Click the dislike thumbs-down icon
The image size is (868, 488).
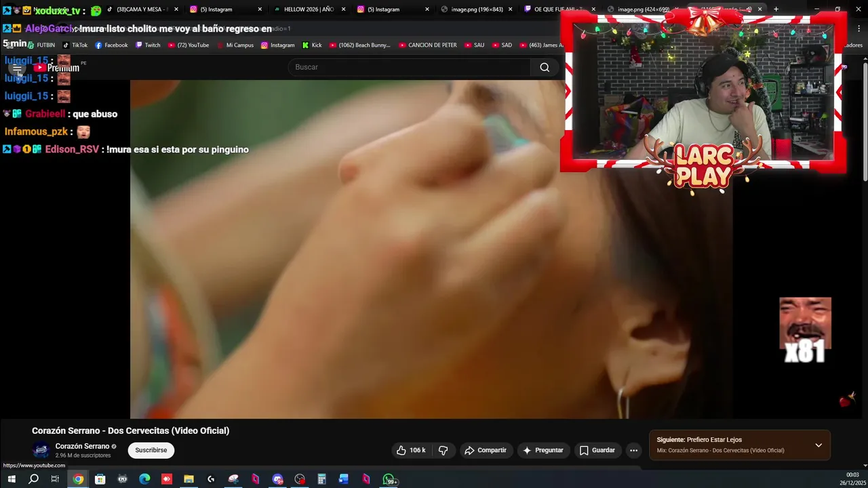[x=443, y=450]
